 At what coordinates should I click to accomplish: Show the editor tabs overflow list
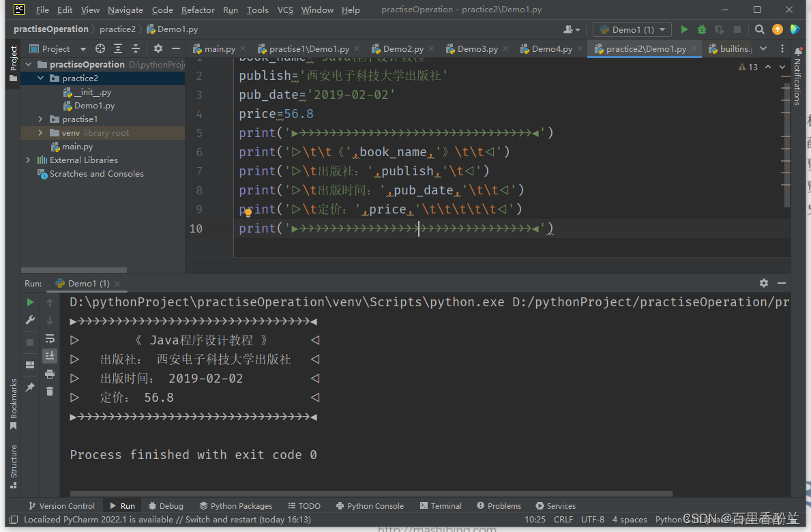(763, 48)
